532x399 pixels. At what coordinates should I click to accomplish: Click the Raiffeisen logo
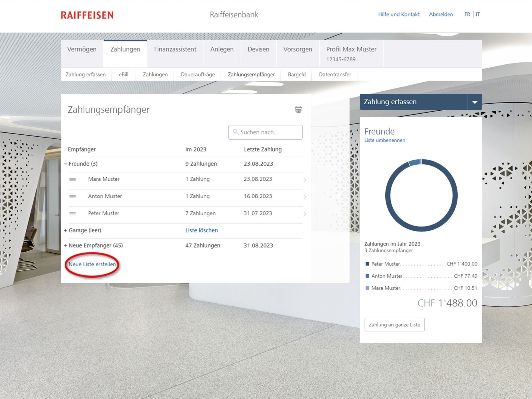pos(86,15)
